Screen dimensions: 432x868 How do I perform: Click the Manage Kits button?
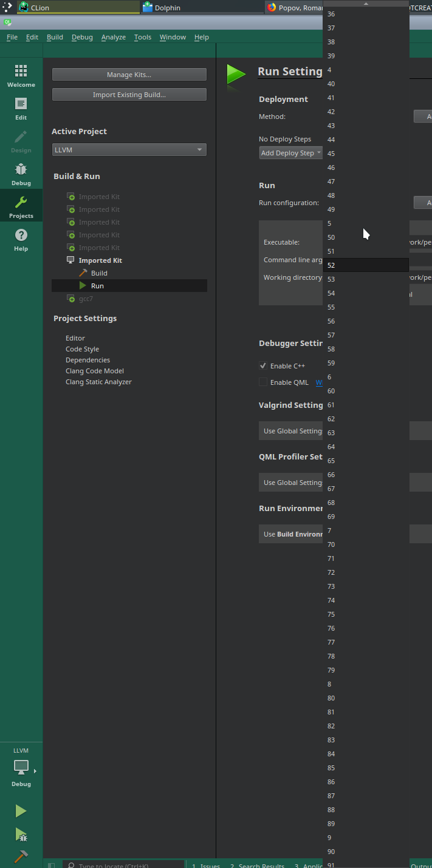coord(129,75)
